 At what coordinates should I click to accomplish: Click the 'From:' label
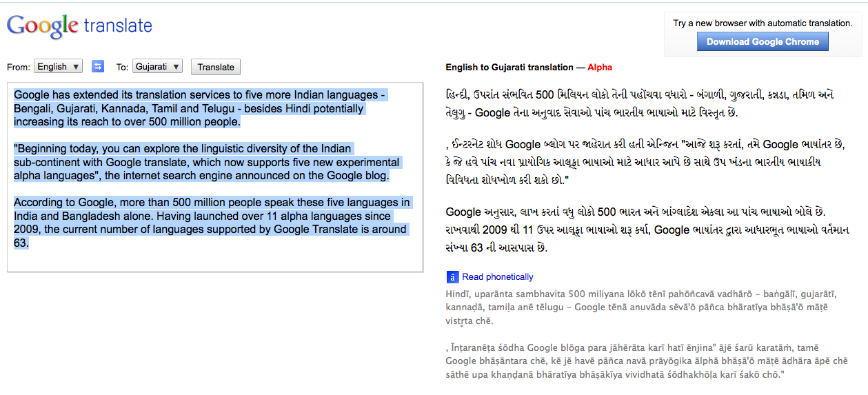click(x=19, y=67)
